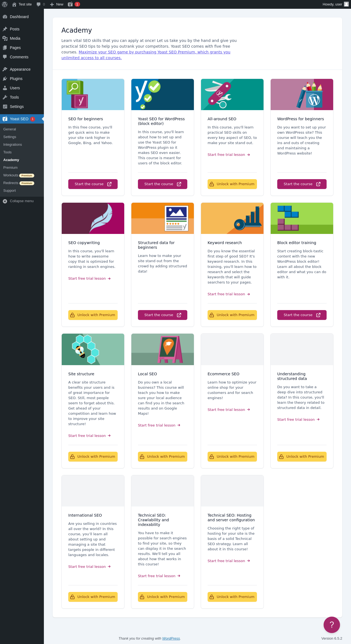
Task: Start Ecommerce SEO free trial lesson
Action: point(229,410)
